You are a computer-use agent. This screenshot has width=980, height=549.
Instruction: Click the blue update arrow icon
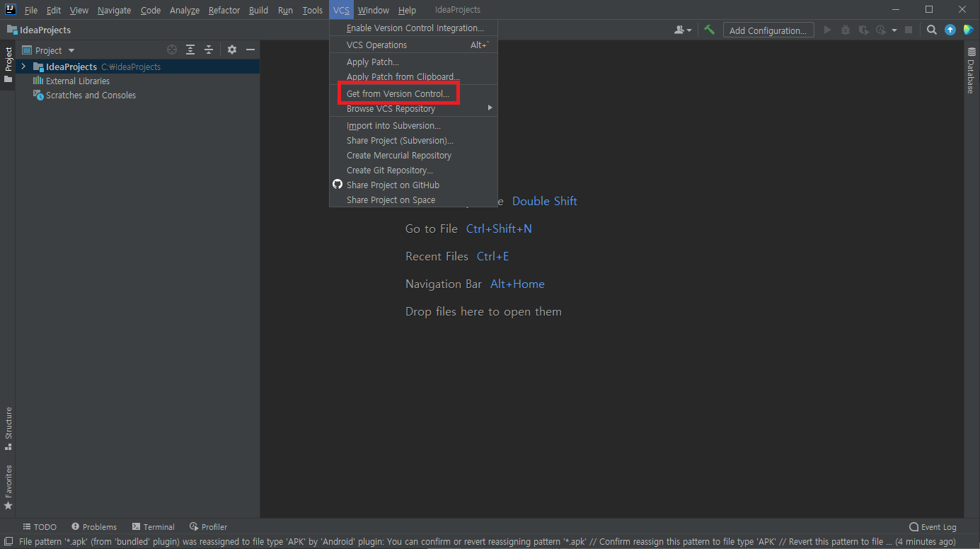pos(950,30)
